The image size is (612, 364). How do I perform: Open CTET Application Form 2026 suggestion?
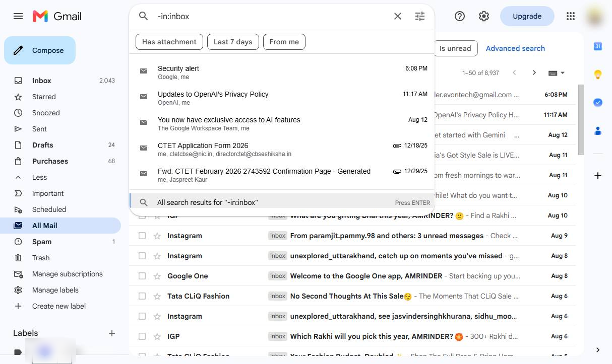[282, 149]
